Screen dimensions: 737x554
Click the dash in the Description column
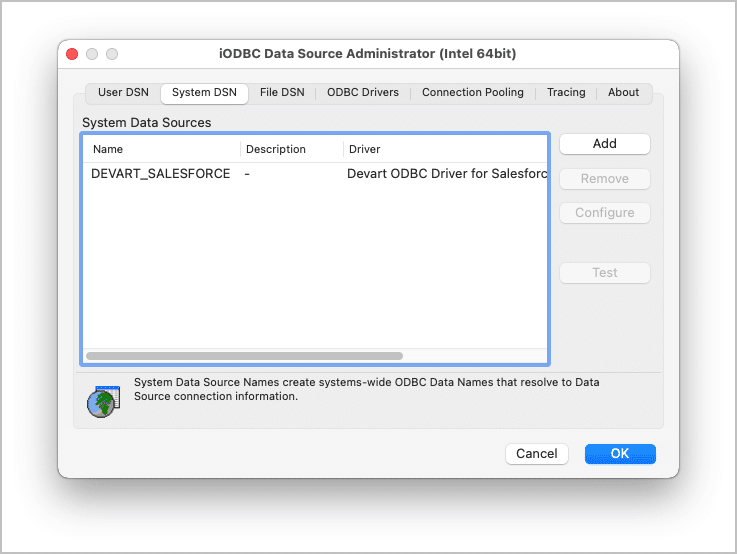pos(247,174)
